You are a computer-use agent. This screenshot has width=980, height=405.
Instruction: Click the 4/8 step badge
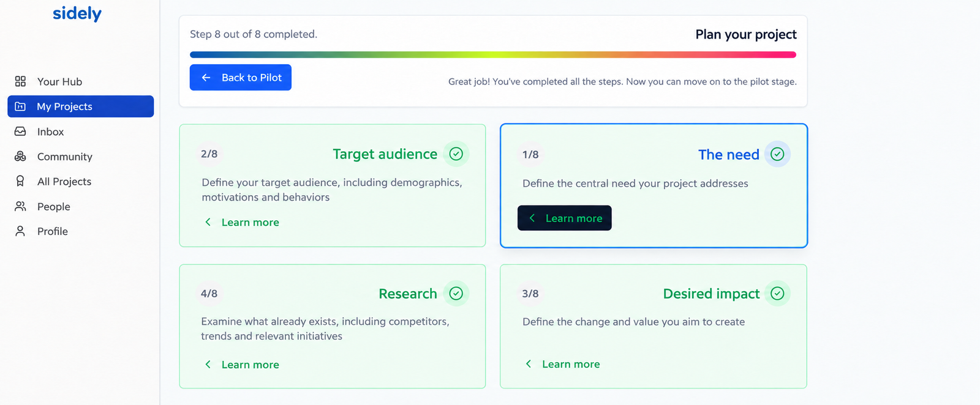[x=209, y=294]
